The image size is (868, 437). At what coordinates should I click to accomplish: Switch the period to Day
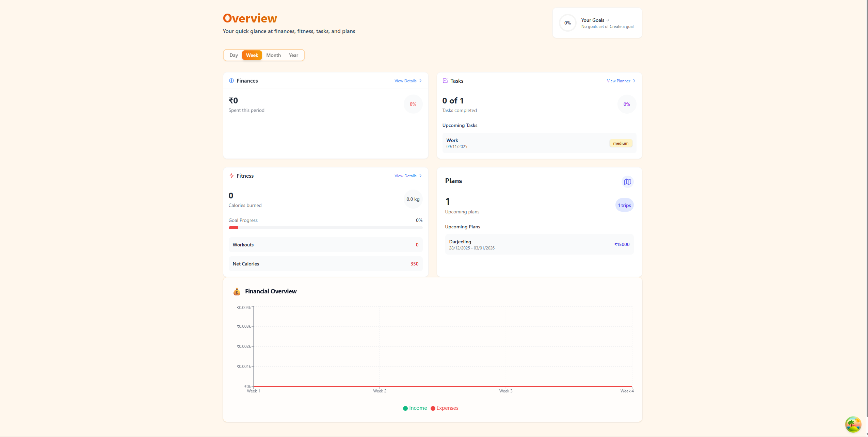[234, 55]
